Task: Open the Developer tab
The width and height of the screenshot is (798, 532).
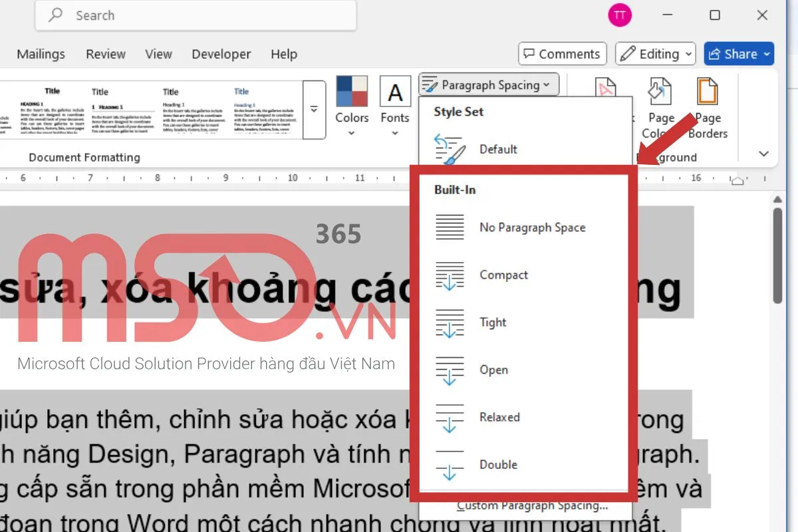Action: (x=221, y=55)
